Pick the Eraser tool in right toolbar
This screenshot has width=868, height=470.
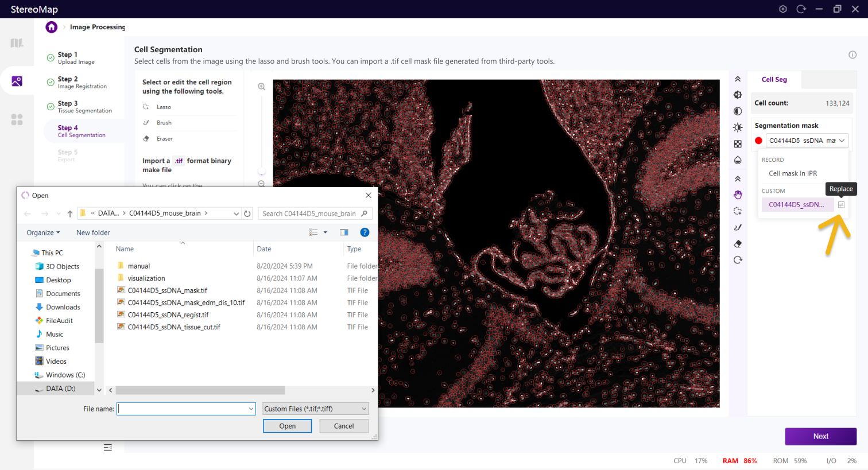click(738, 244)
